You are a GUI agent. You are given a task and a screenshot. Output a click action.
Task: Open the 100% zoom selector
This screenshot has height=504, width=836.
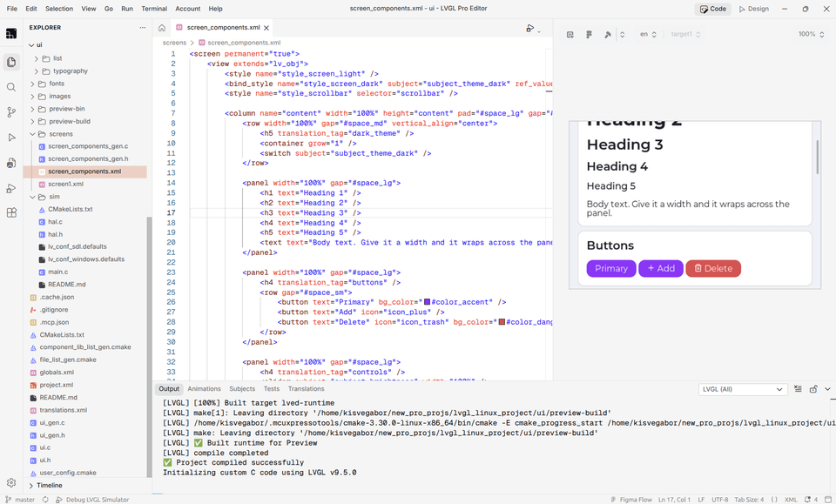point(811,34)
